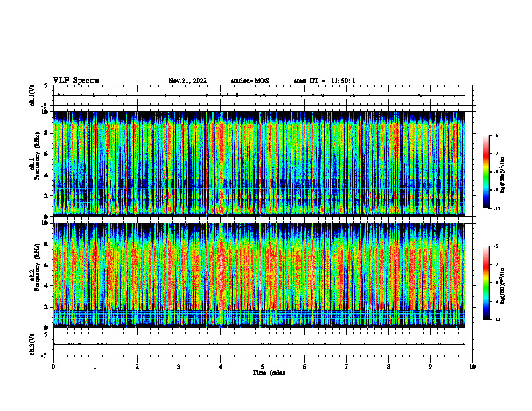Image resolution: width=532 pixels, height=411 pixels.
Task: Click time-axis tick label "8"
Action: click(x=388, y=367)
